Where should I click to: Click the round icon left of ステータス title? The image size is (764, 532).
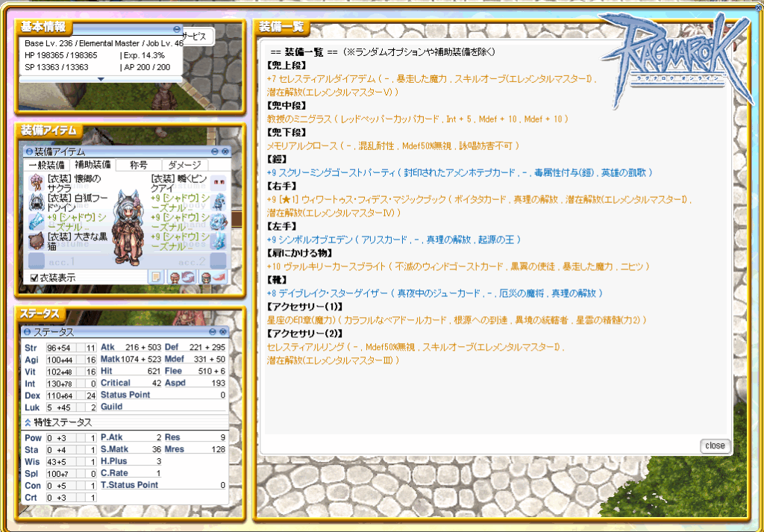28,332
